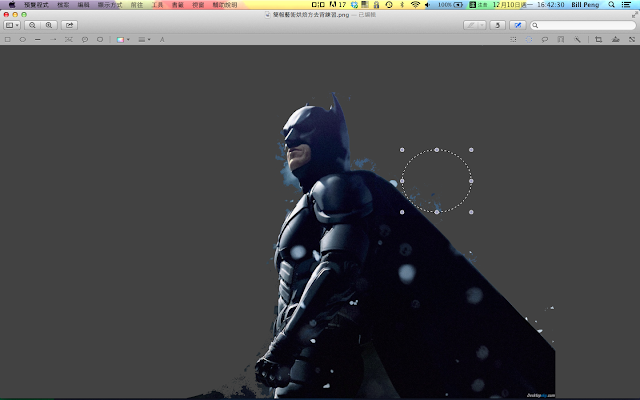
Task: Click the highlight pen button
Action: [x=471, y=25]
